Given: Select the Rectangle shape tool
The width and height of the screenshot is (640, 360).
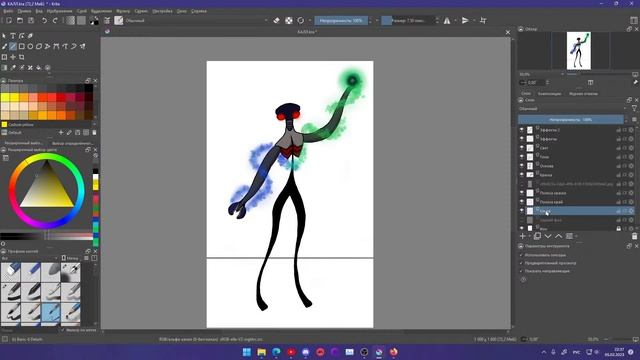Looking at the screenshot, I should tap(22, 47).
